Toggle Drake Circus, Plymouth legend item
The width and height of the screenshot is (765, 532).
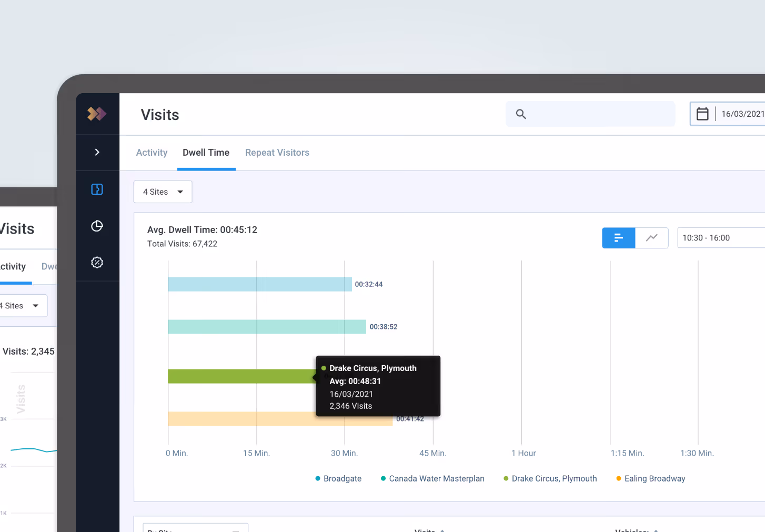[550, 478]
